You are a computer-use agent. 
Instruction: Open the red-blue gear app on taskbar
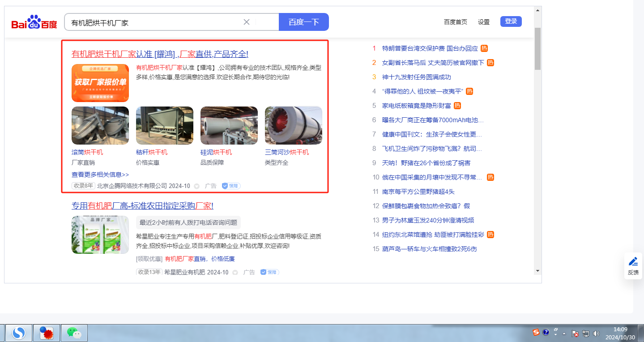coord(46,333)
